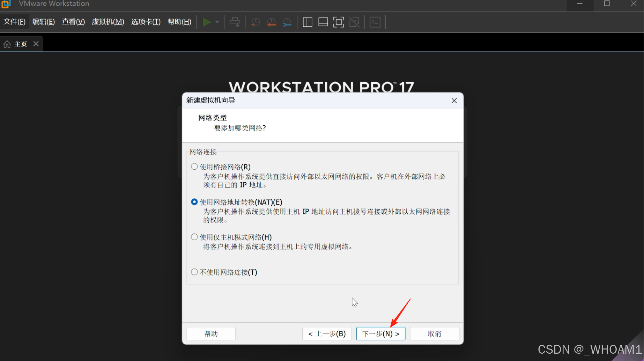Image resolution: width=644 pixels, height=361 pixels.
Task: Open the snapshot manager wrench icon
Action: tap(287, 22)
